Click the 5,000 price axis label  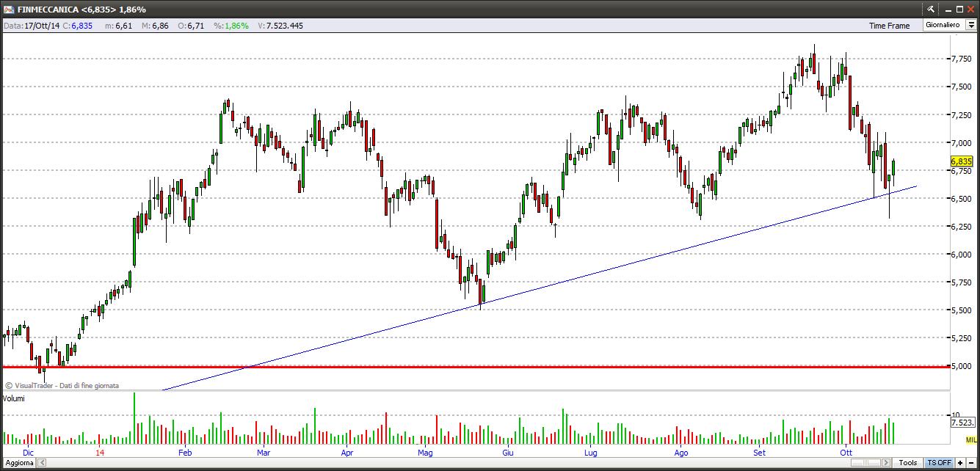pyautogui.click(x=961, y=366)
